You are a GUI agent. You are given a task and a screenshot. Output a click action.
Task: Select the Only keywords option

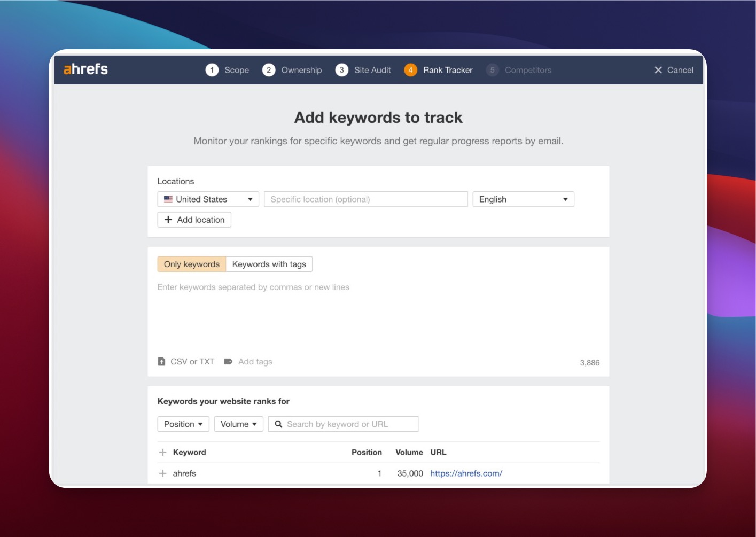[x=191, y=264]
